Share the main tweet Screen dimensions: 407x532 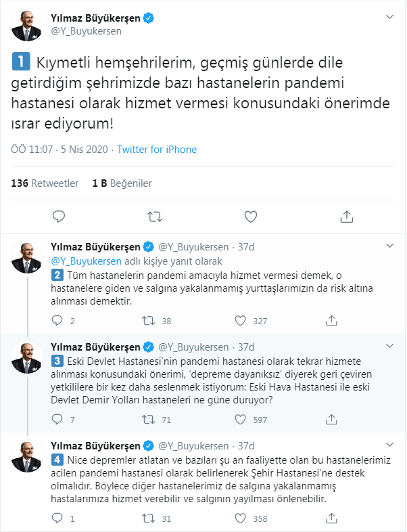(347, 217)
